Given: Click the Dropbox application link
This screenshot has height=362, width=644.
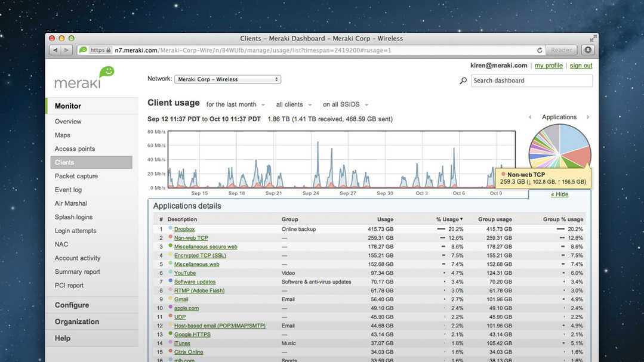Looking at the screenshot, I should pyautogui.click(x=184, y=229).
